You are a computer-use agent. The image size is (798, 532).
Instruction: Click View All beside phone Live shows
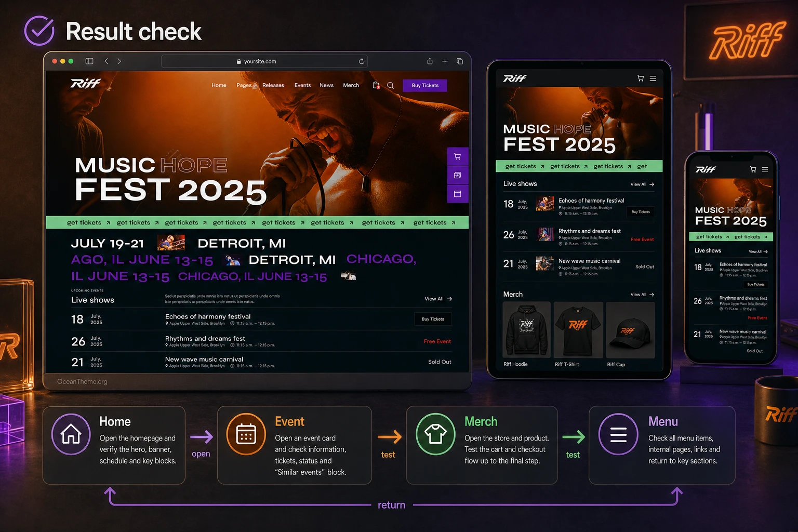[758, 251]
